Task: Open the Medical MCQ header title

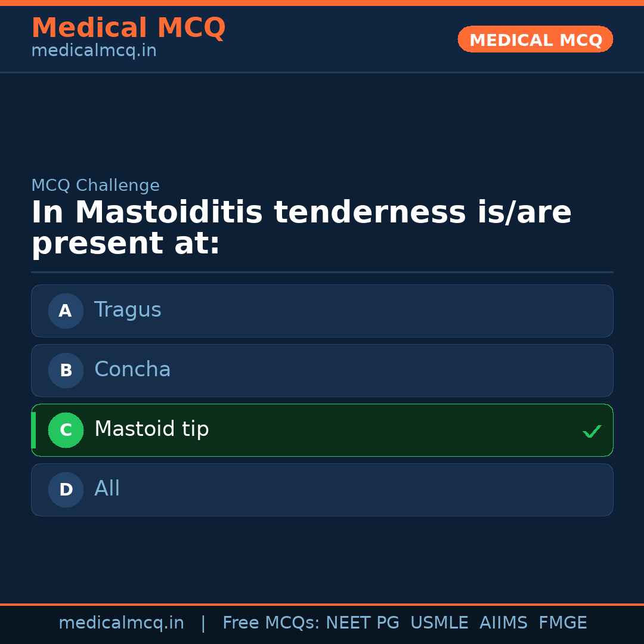Action: pos(128,28)
